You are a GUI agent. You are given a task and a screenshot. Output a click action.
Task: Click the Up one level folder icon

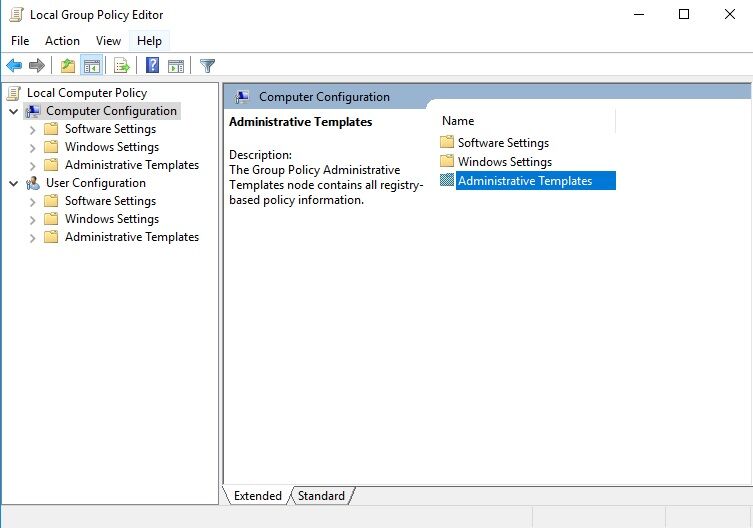pyautogui.click(x=68, y=65)
